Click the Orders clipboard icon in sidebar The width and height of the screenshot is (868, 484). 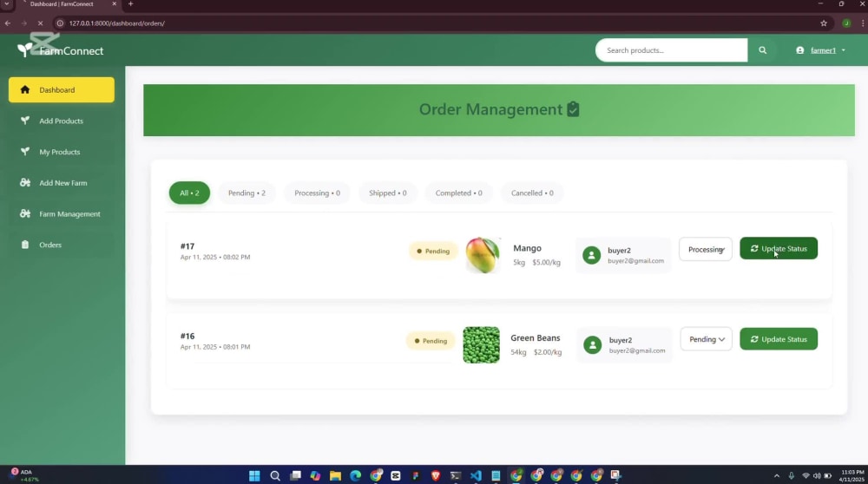25,245
